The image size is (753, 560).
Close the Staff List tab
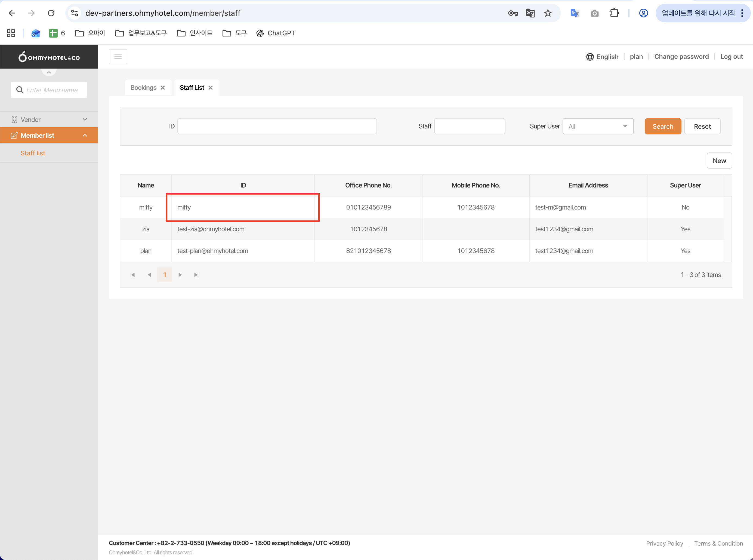coord(211,88)
